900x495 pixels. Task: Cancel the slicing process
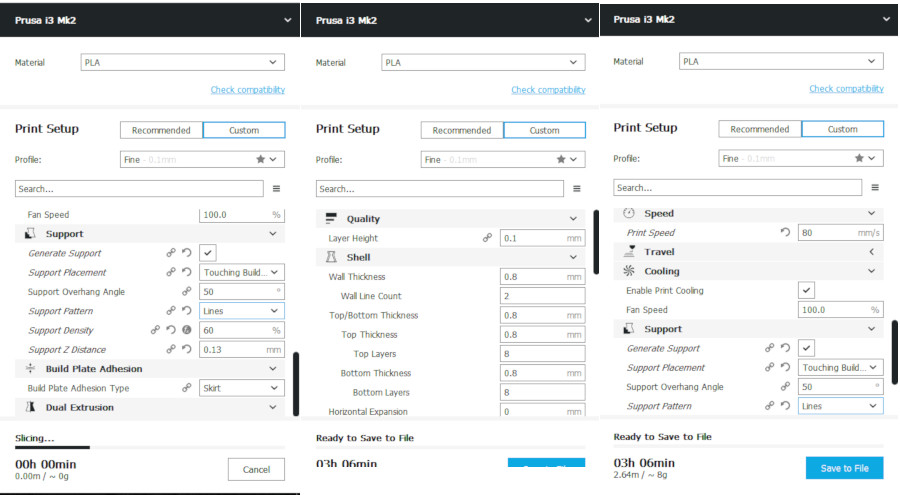(x=256, y=469)
